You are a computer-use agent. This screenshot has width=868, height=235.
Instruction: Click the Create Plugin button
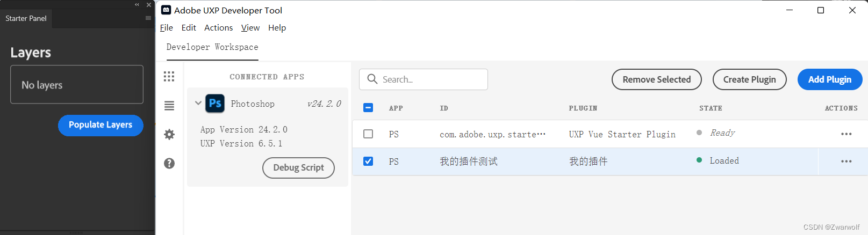[750, 79]
